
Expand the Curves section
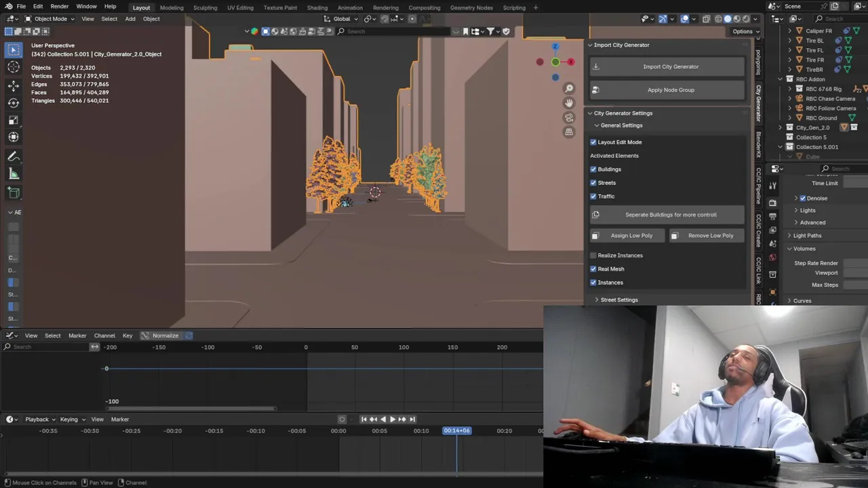(x=789, y=301)
